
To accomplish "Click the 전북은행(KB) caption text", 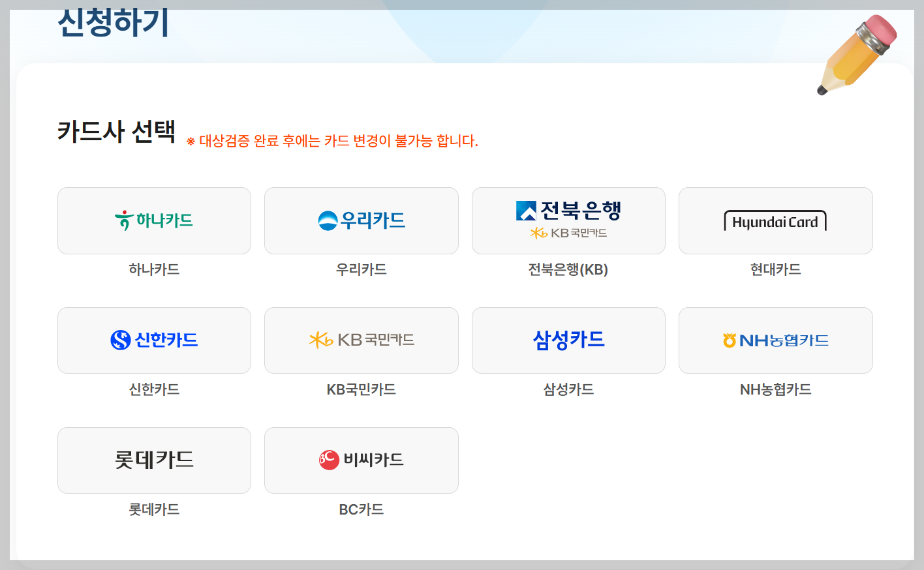I will [568, 269].
